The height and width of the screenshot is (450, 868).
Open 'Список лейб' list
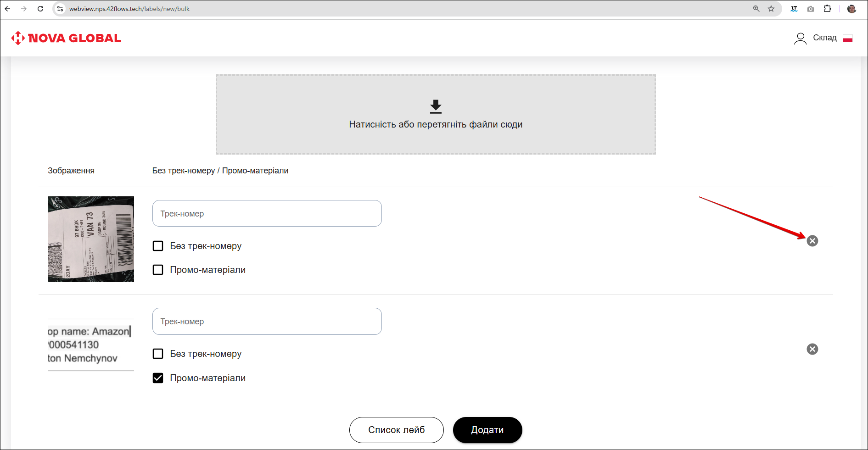(x=396, y=430)
